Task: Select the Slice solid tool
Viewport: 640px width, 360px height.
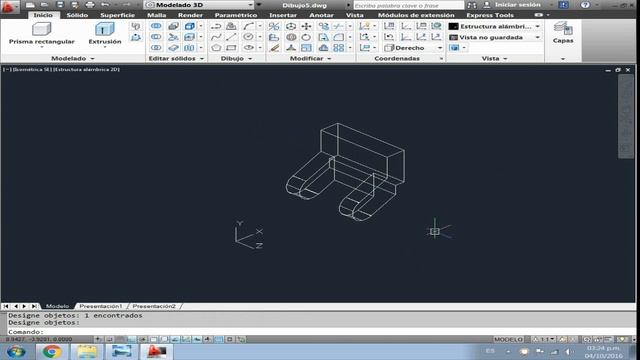Action: (x=173, y=37)
